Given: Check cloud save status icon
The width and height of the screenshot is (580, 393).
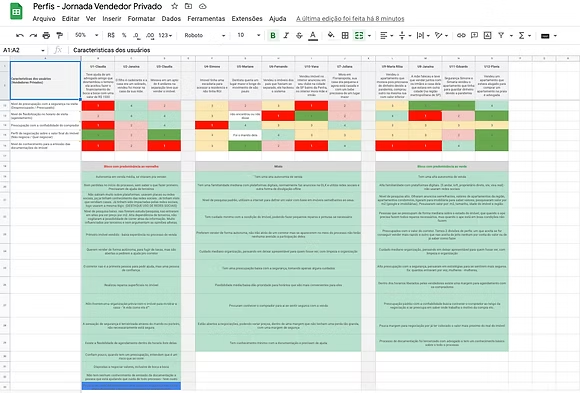Looking at the screenshot, I should [x=202, y=6].
